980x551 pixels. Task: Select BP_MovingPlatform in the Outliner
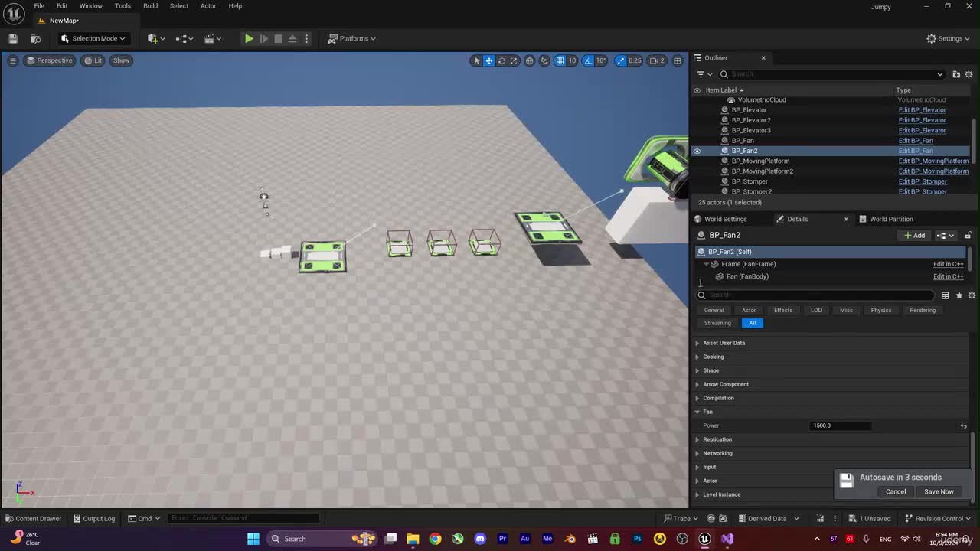click(x=760, y=161)
